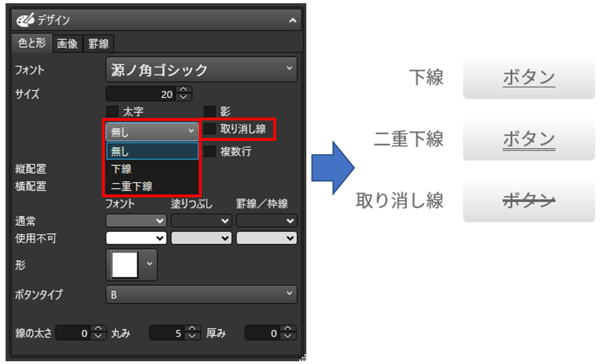Enable the 太字 checkbox
Image resolution: width=601 pixels, height=364 pixels.
(x=113, y=111)
